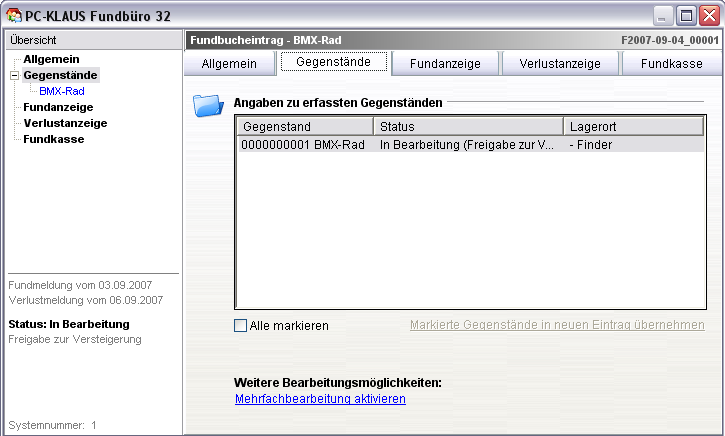Screen dimensions: 725x436
Task: Sort by the Gegenstand column header
Action: click(x=304, y=127)
